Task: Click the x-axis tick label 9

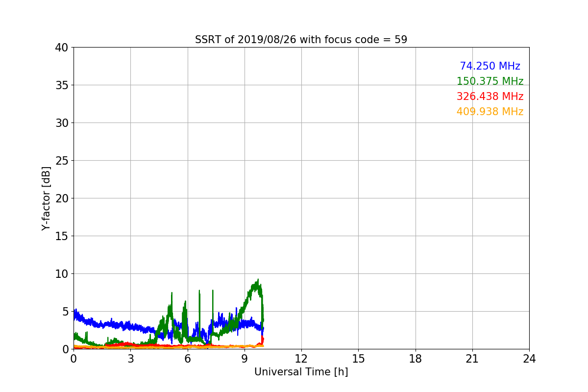Action: click(x=245, y=359)
